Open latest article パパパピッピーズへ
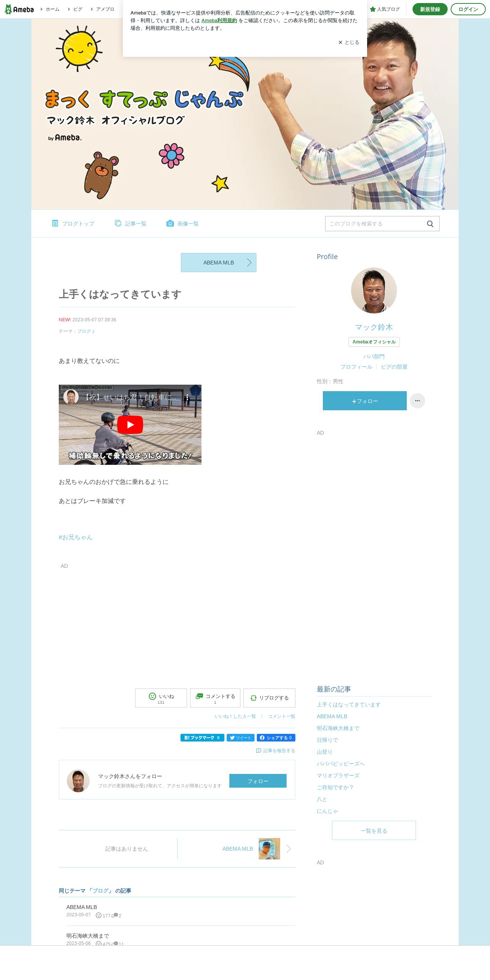The image size is (490, 980). (x=341, y=764)
